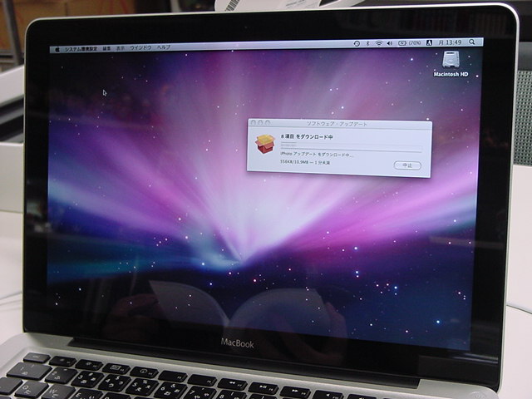
Task: Open the battery status (70%) menu
Action: (410, 42)
